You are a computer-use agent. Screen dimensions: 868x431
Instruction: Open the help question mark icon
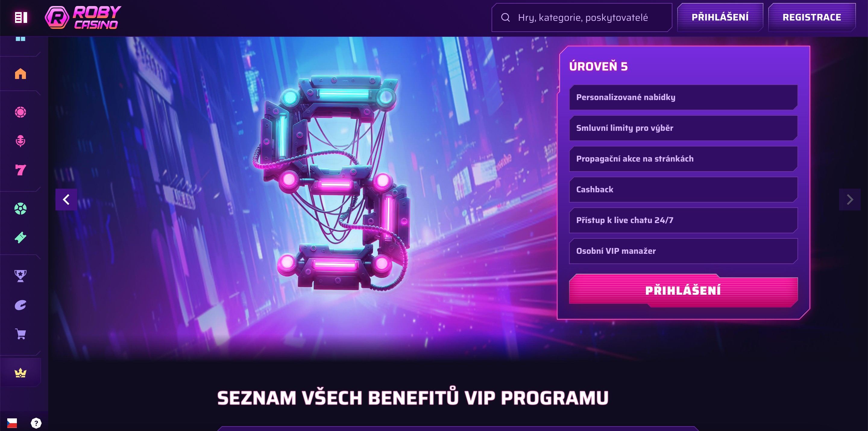point(36,423)
